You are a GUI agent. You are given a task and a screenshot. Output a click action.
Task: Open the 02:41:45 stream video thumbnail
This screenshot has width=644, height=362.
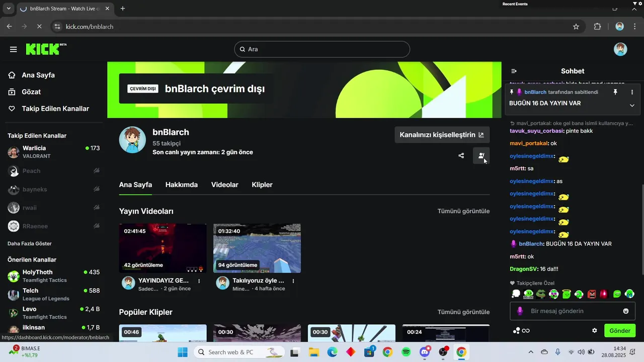(x=163, y=248)
